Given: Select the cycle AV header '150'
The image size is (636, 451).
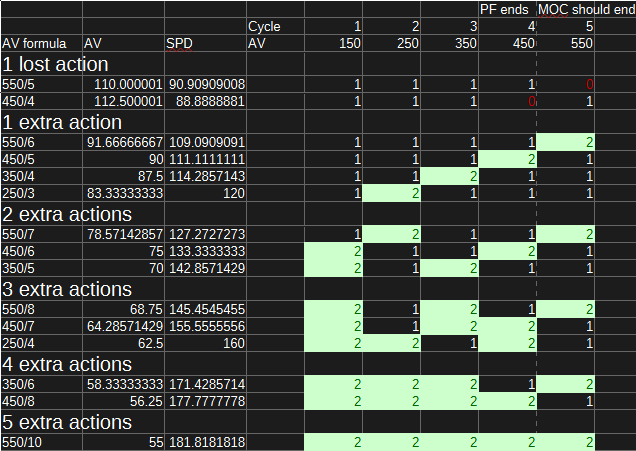Looking at the screenshot, I should [x=333, y=43].
